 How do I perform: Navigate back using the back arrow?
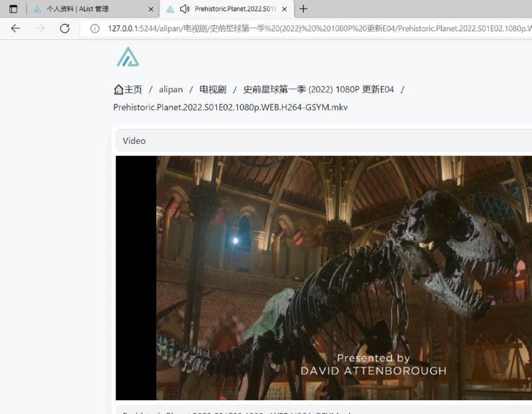pyautogui.click(x=15, y=29)
